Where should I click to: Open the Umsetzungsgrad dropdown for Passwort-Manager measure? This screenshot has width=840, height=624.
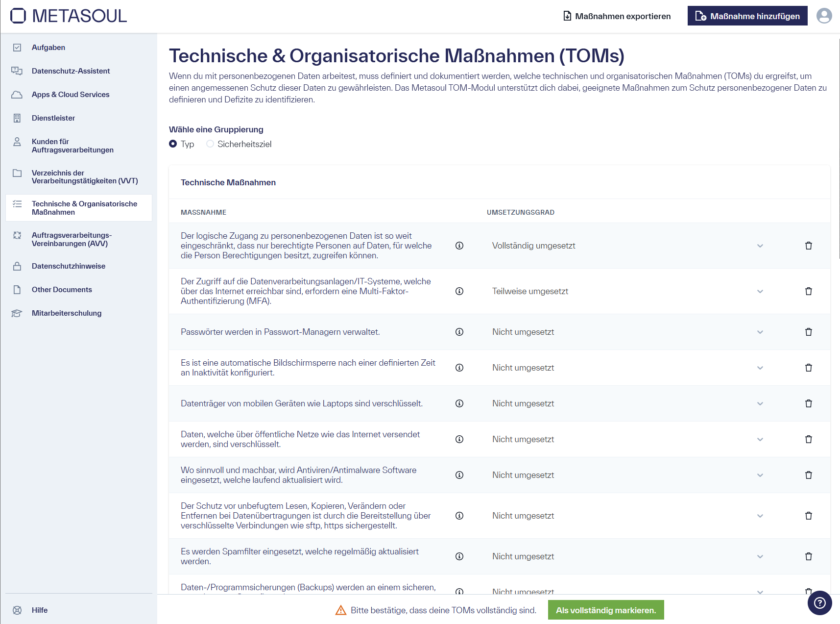click(760, 332)
